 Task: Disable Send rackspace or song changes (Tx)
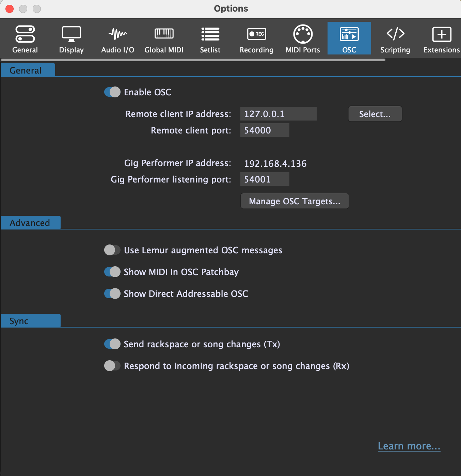[112, 344]
